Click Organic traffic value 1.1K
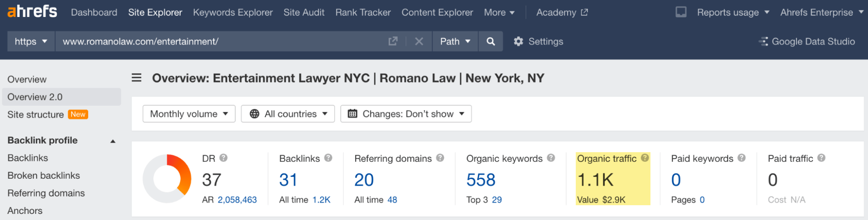 [595, 180]
